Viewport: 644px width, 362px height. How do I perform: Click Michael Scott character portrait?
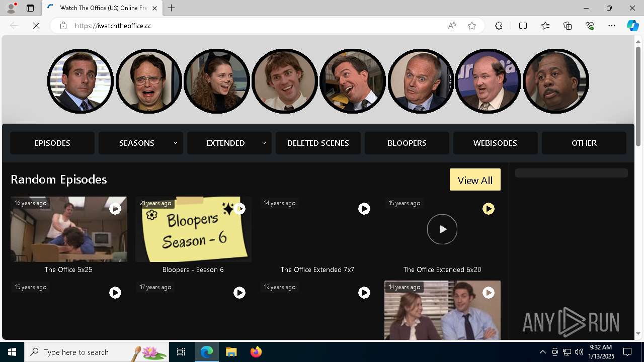[x=80, y=81]
